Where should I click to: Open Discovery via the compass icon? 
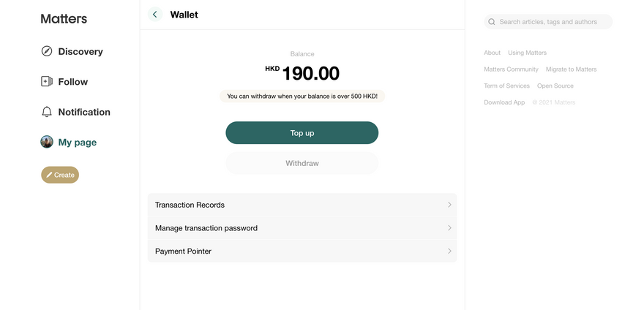tap(47, 51)
